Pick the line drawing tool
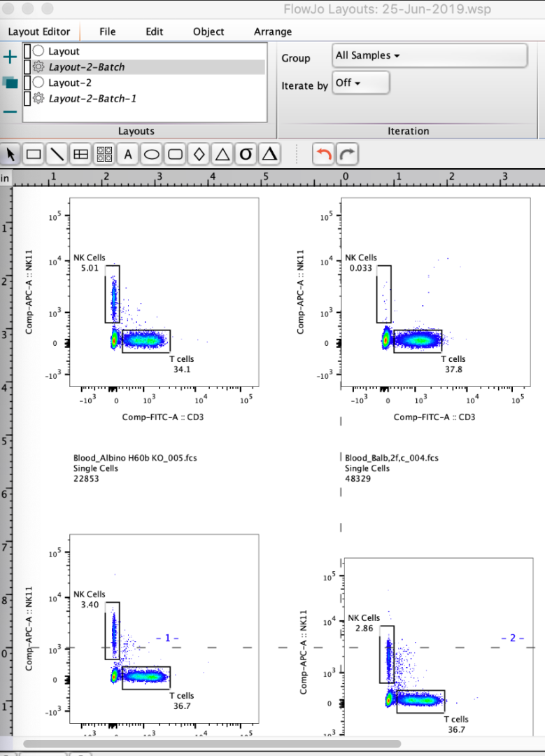The height and width of the screenshot is (756, 545). coord(57,154)
